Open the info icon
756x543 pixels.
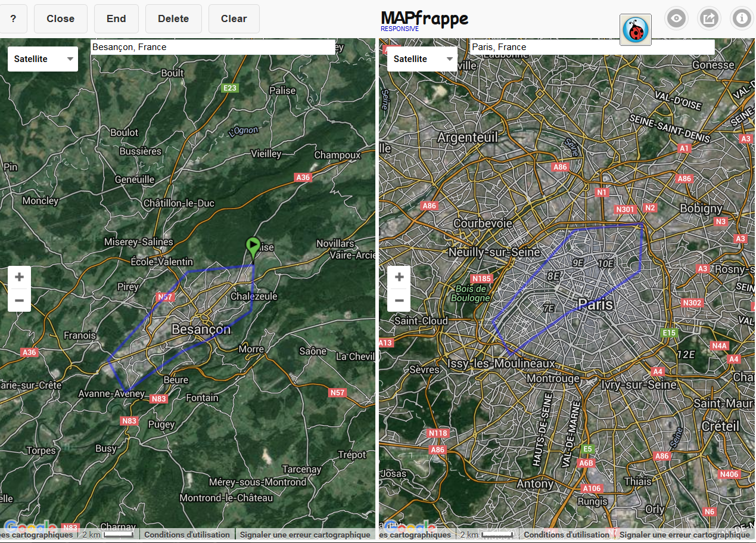tap(742, 18)
